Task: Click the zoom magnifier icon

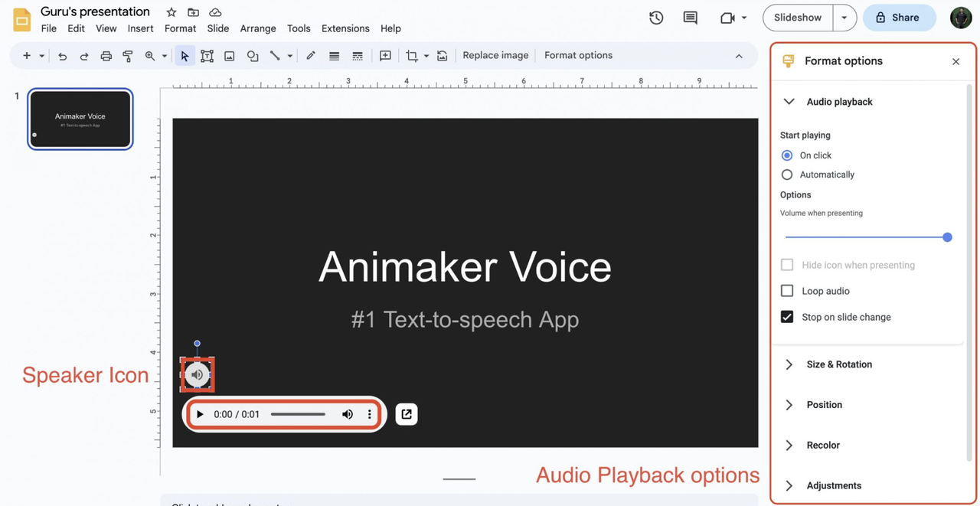Action: point(150,56)
